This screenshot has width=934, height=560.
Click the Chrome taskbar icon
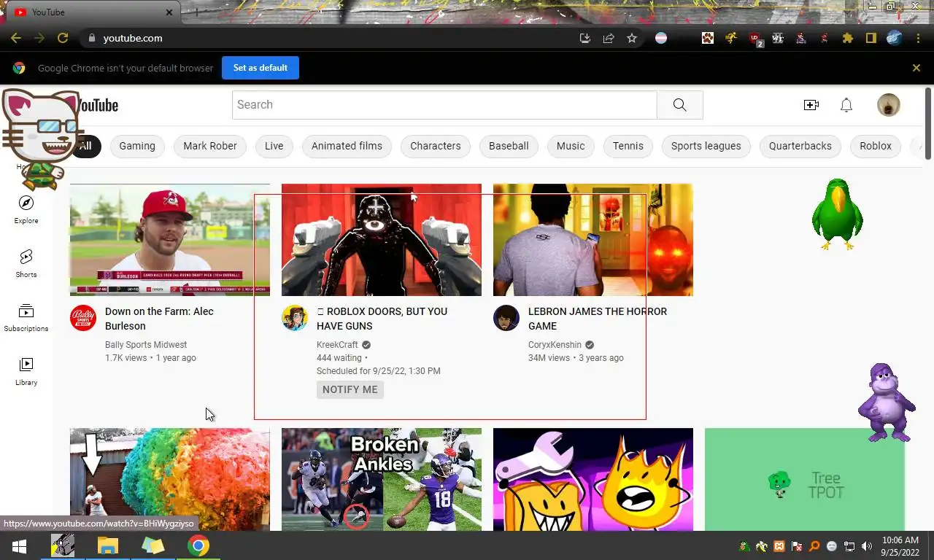pos(198,545)
